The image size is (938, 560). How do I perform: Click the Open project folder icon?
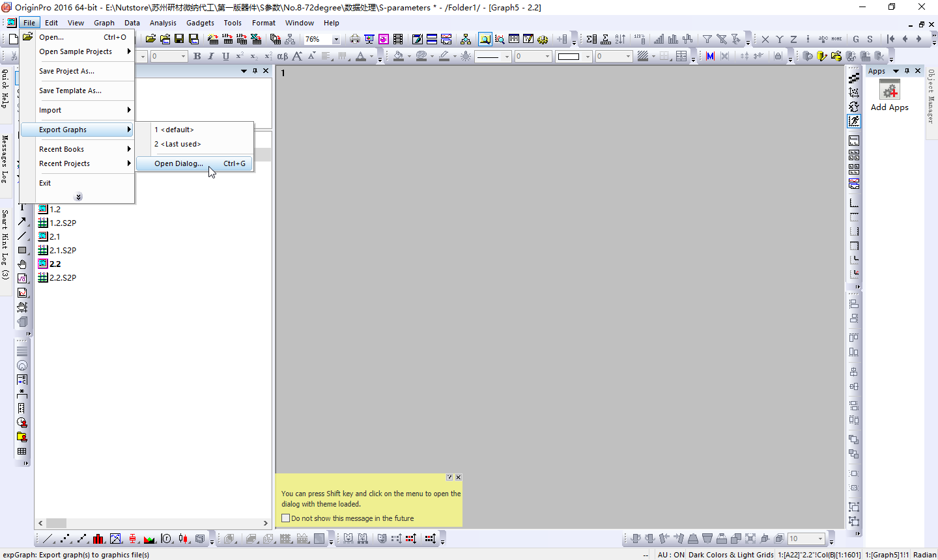tap(150, 39)
